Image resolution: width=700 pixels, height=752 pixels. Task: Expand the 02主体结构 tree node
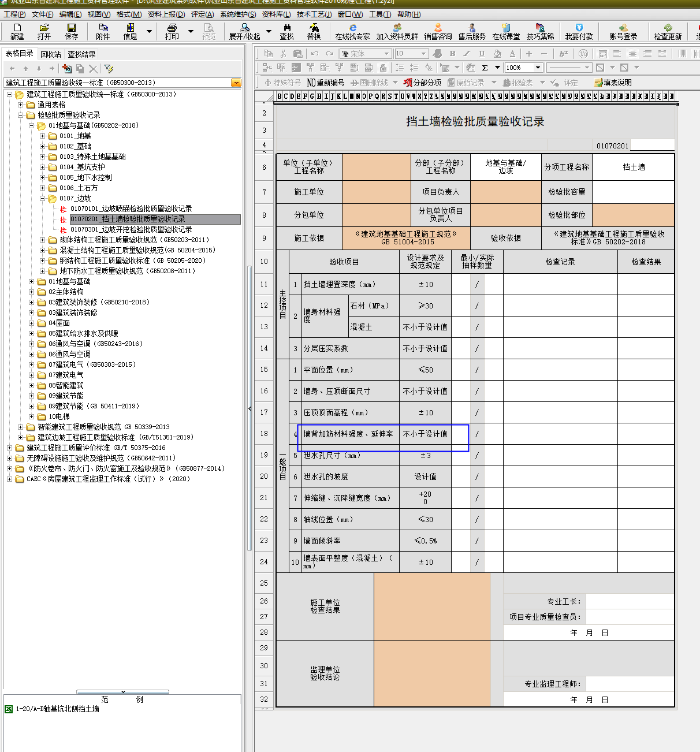click(x=31, y=292)
